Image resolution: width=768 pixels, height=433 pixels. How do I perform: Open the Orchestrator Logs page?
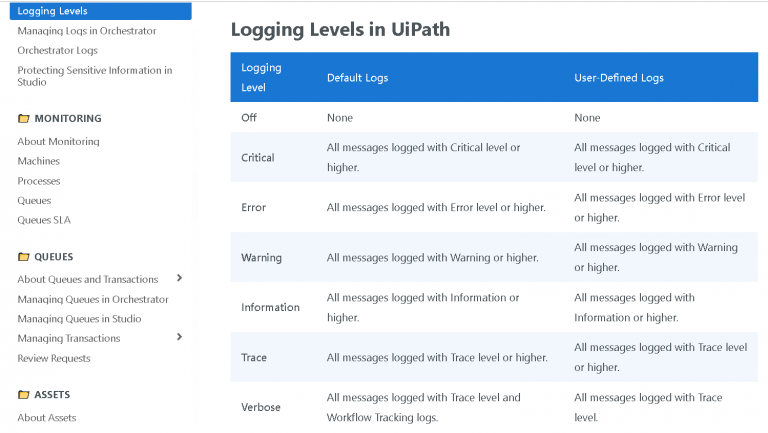pos(57,50)
